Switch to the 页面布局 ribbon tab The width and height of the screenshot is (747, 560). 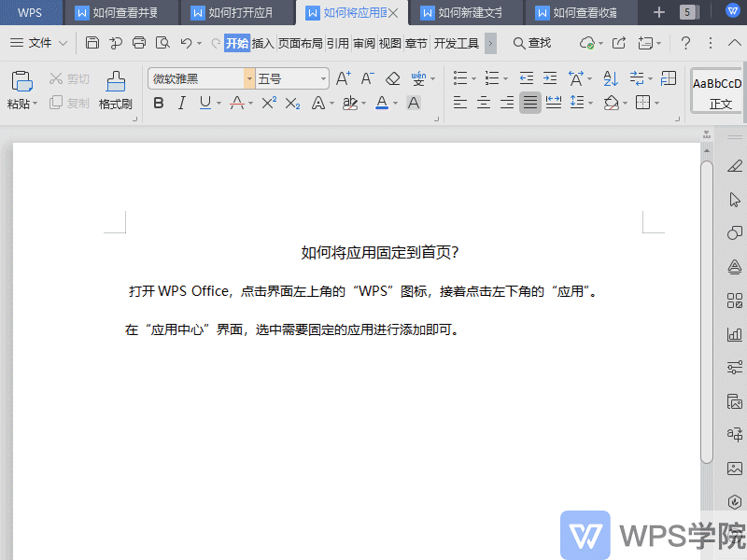pyautogui.click(x=300, y=43)
